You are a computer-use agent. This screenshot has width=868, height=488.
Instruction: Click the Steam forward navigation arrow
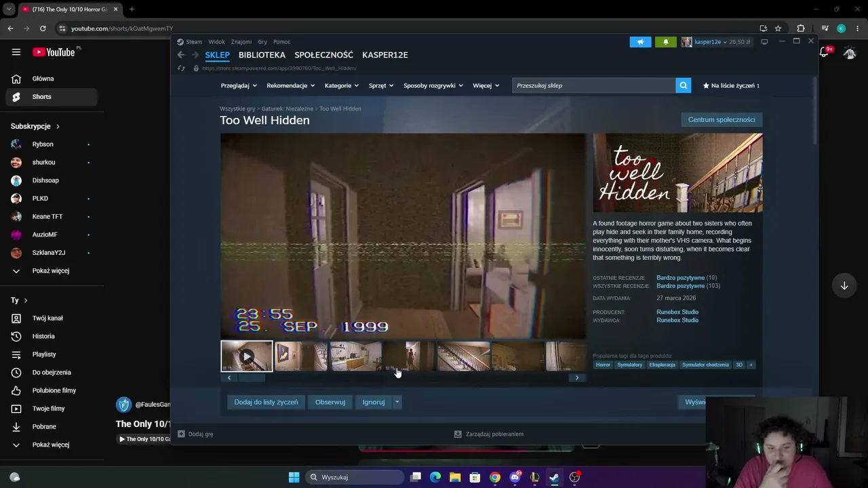(x=195, y=55)
